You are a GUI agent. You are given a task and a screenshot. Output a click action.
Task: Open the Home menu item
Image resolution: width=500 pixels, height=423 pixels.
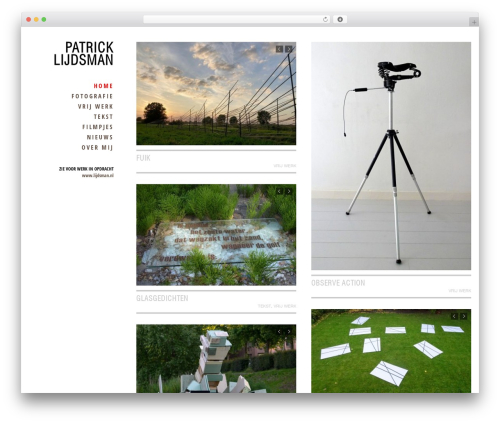[103, 86]
